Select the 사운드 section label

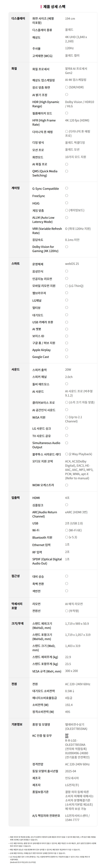click(x=15, y=369)
